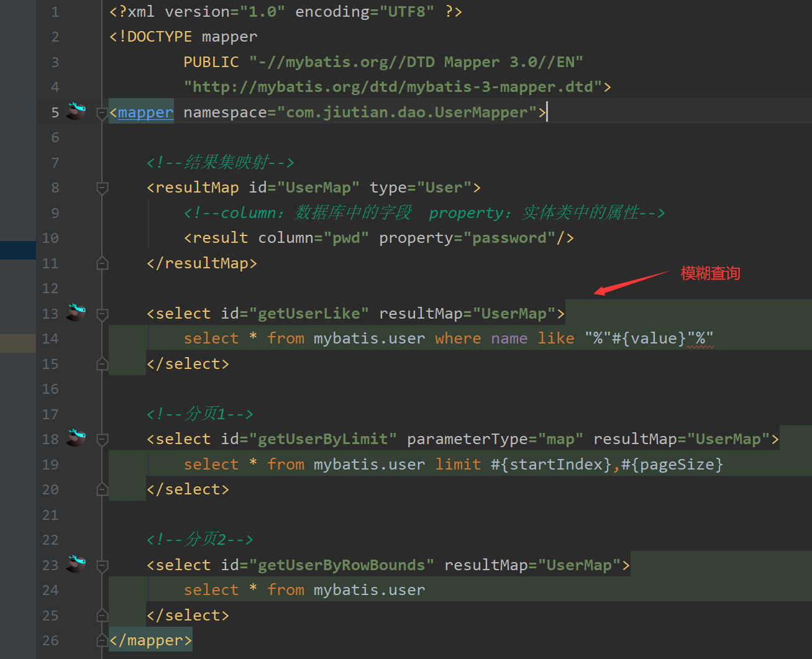Fold the getUserLike select block

[103, 314]
